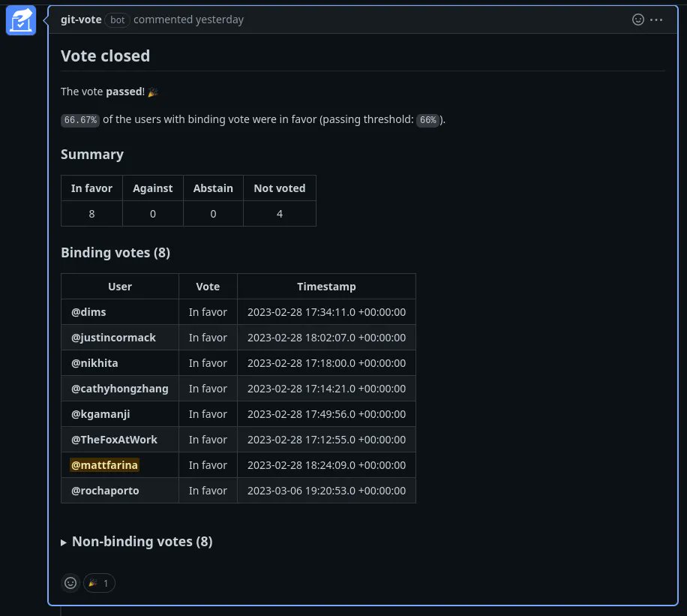Click timestamp 2023-02-28 17:14:21.0 cell
The height and width of the screenshot is (616, 687).
click(326, 389)
